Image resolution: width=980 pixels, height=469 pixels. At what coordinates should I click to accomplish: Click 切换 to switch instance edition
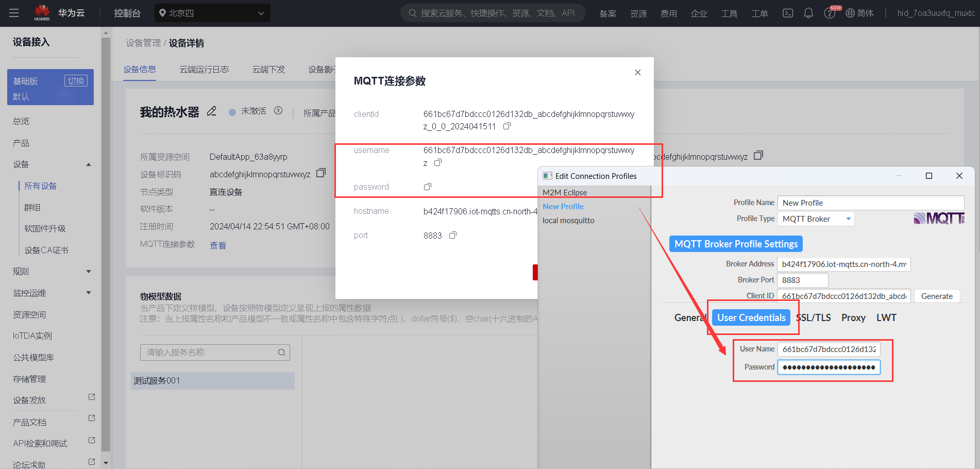point(76,81)
